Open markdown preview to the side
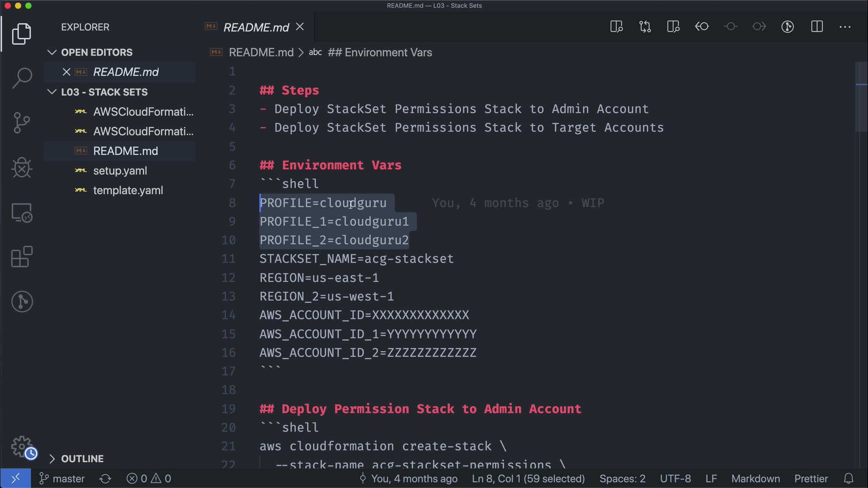Image resolution: width=868 pixels, height=488 pixels. coord(616,27)
